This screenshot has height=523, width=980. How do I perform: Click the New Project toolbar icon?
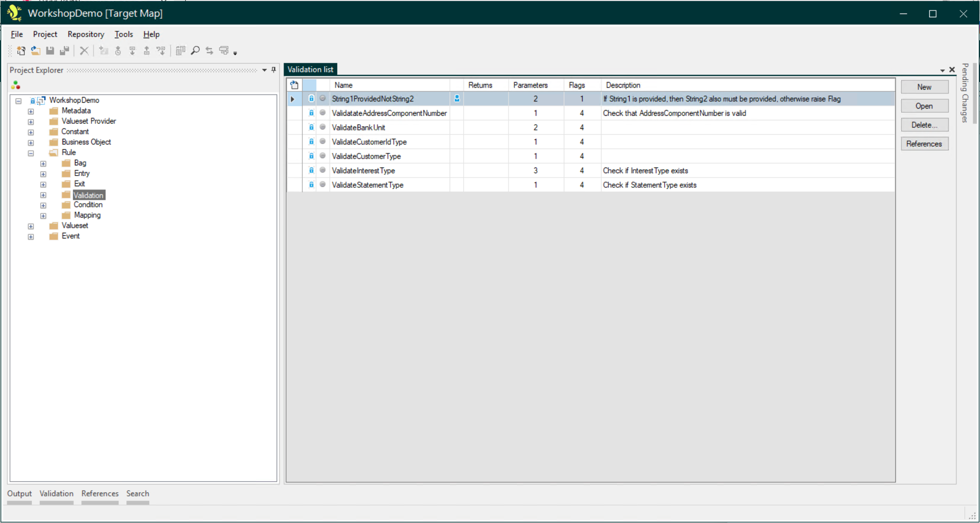[x=21, y=51]
